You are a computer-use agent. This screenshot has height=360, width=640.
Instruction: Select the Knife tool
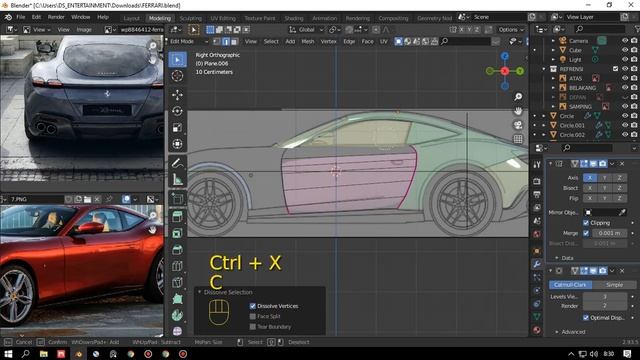[x=177, y=282]
